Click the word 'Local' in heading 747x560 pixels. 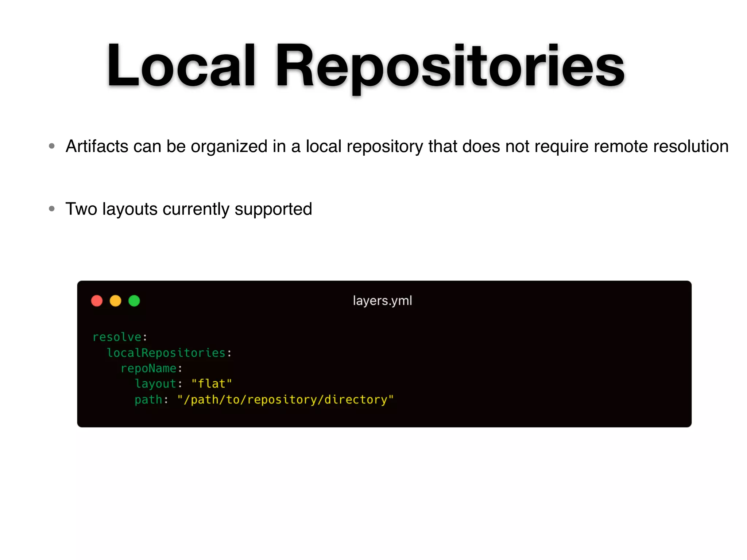[181, 66]
